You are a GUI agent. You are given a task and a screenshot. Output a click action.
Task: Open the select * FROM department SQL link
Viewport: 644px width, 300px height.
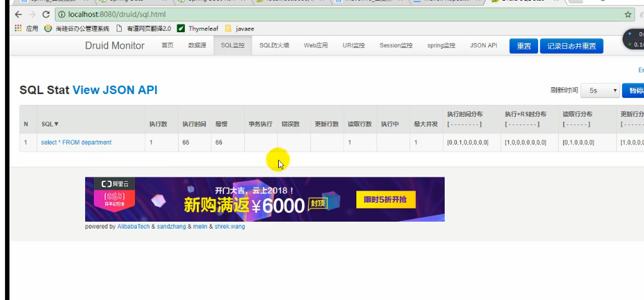[x=76, y=142]
